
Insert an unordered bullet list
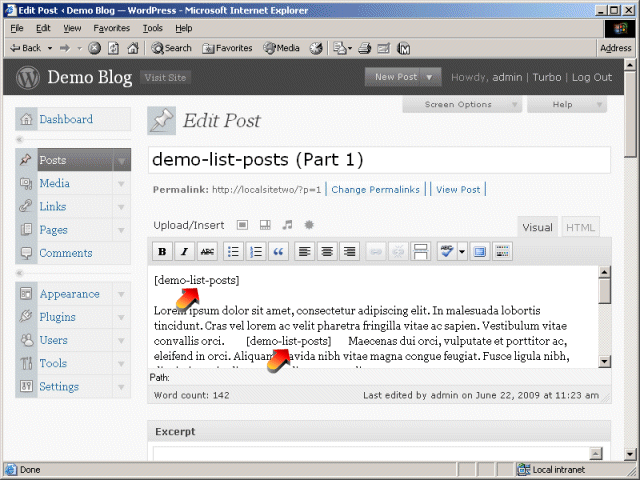coord(233,251)
